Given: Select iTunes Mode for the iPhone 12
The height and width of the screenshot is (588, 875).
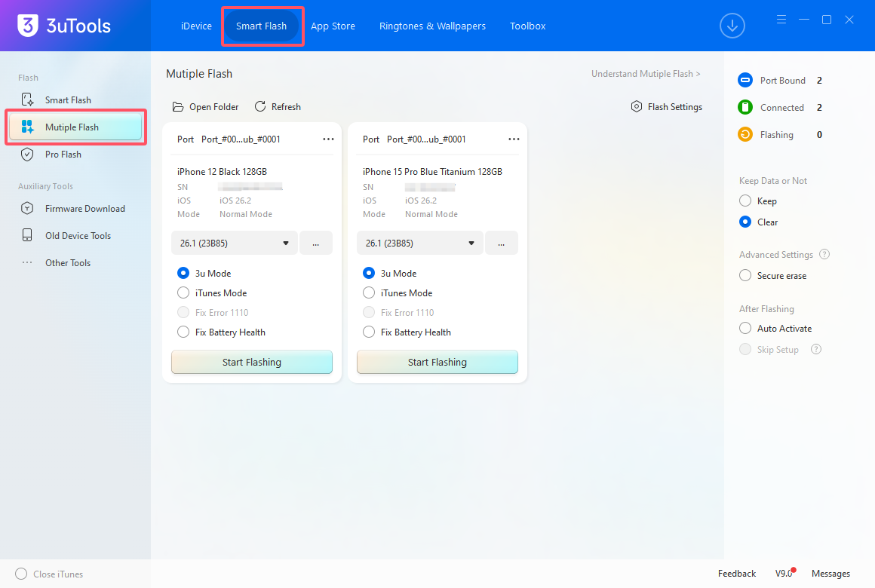Looking at the screenshot, I should (183, 292).
